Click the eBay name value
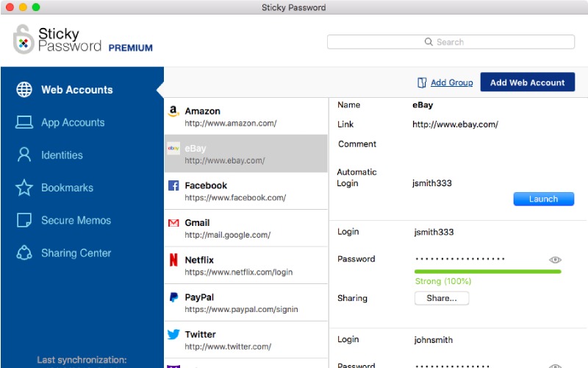 point(423,105)
